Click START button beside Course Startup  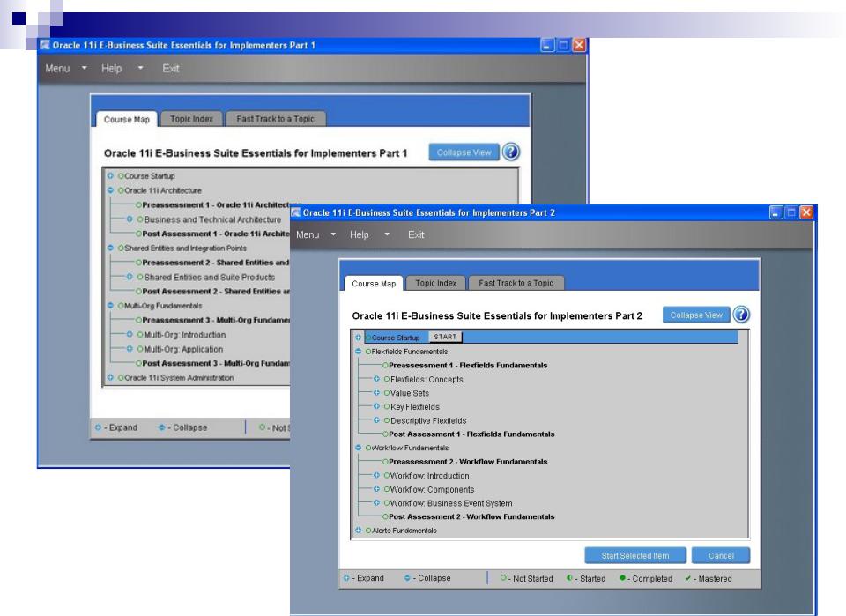click(445, 337)
